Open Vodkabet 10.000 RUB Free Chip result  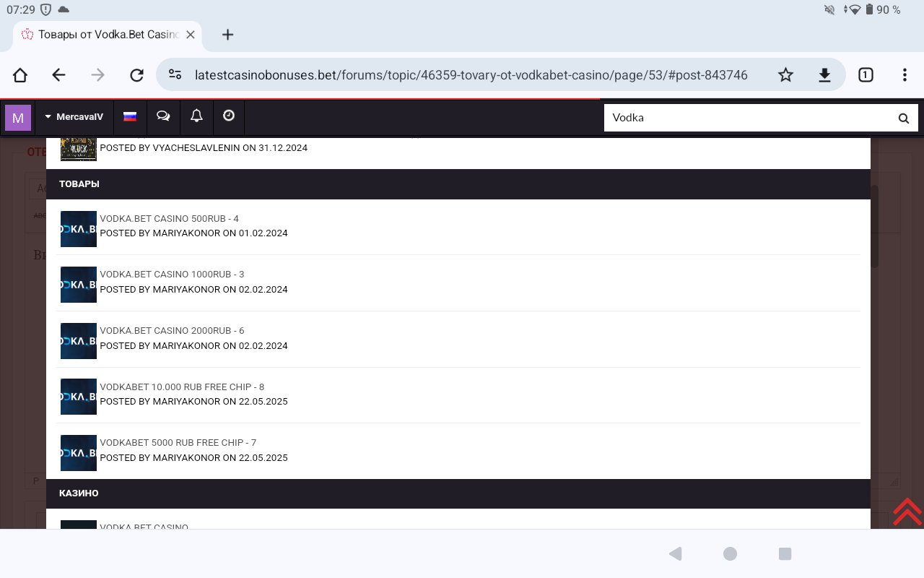coord(181,387)
